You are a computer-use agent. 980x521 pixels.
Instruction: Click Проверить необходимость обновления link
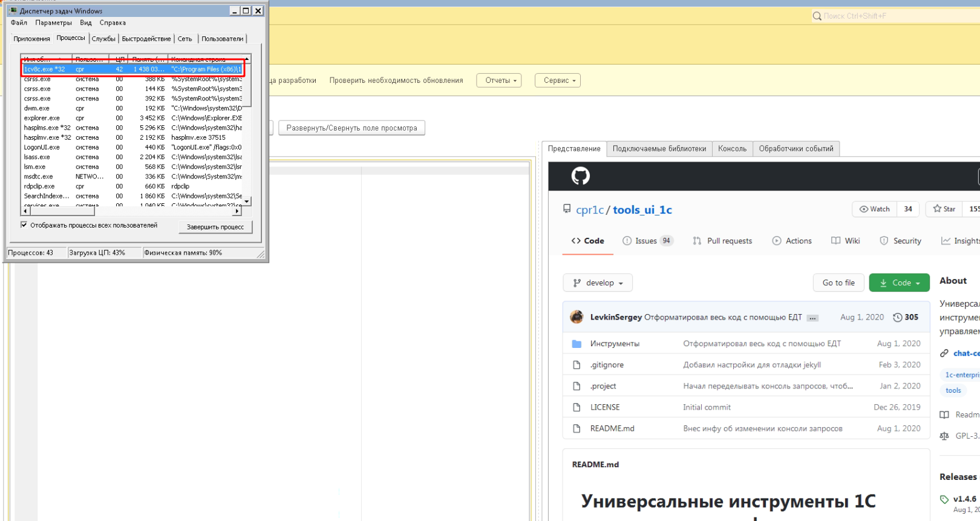[x=396, y=80]
